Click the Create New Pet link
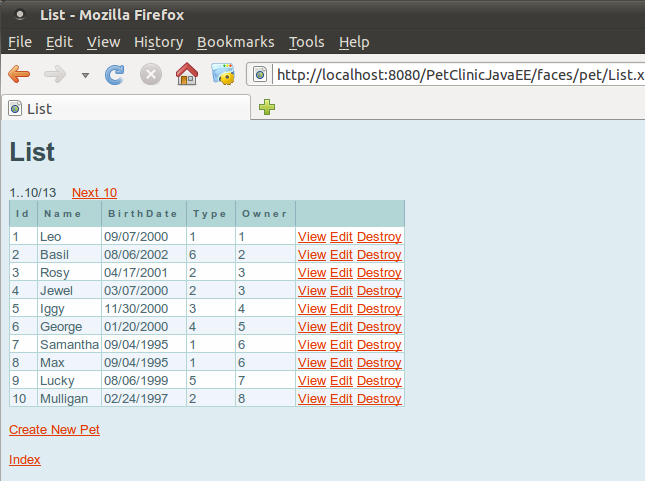This screenshot has width=645, height=481. tap(54, 430)
